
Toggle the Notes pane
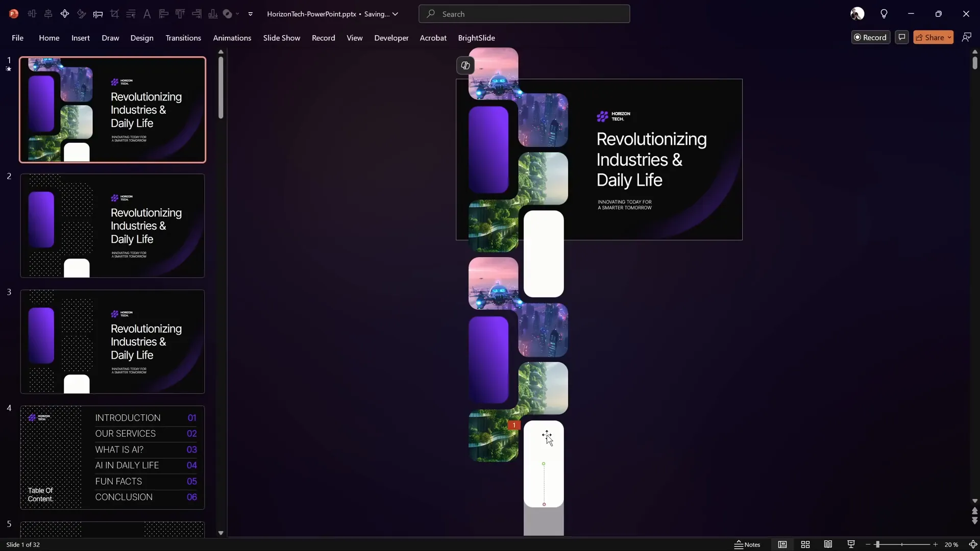(747, 544)
